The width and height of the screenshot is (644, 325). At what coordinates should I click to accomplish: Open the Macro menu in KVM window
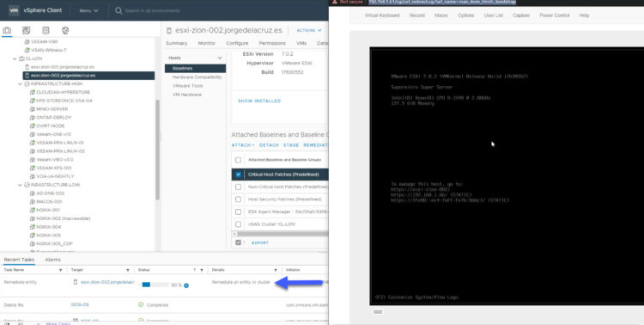441,15
